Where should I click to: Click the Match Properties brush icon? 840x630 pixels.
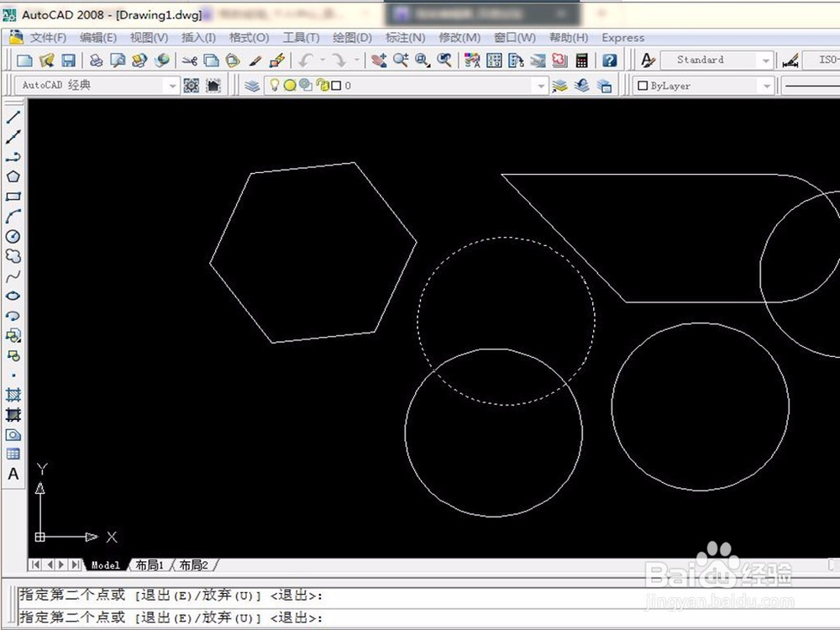255,60
